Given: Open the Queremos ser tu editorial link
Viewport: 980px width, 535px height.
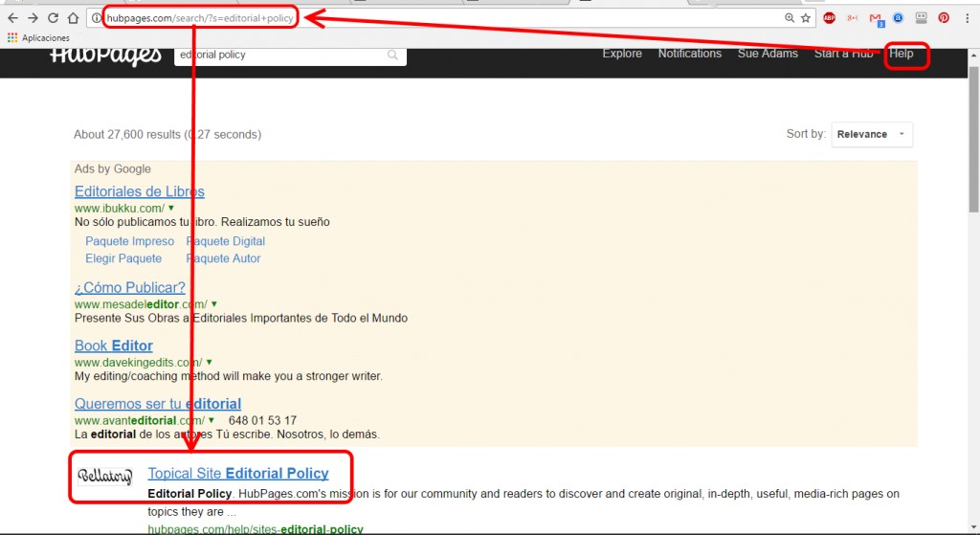Looking at the screenshot, I should click(158, 404).
